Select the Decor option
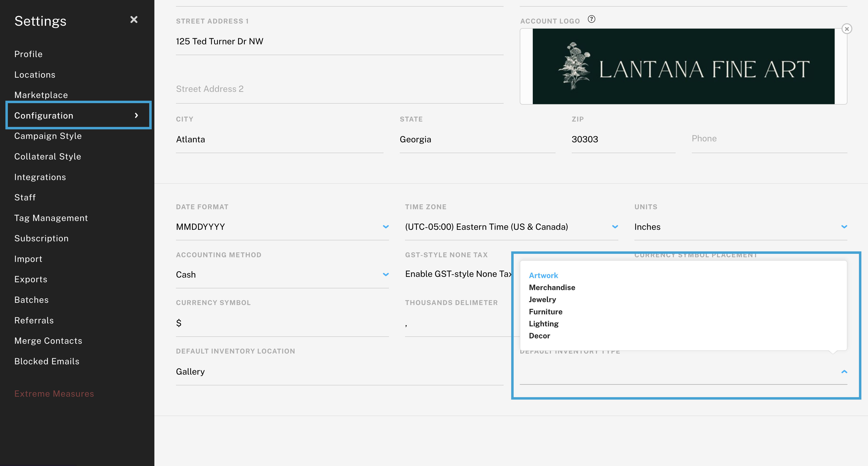The width and height of the screenshot is (868, 466). pos(539,336)
